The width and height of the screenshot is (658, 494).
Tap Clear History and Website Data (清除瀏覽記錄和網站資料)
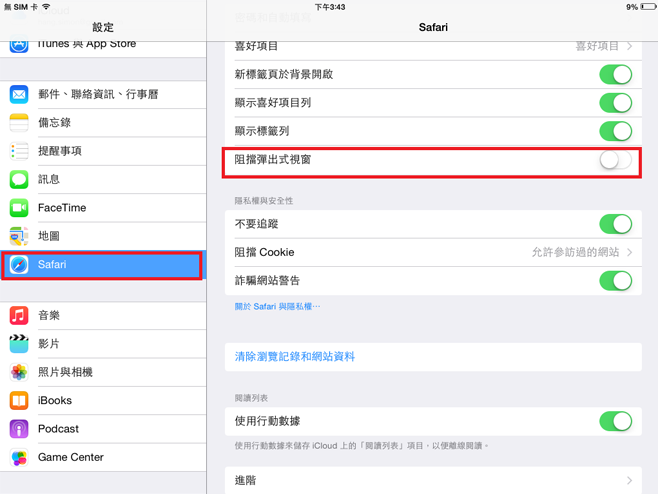[x=295, y=357]
